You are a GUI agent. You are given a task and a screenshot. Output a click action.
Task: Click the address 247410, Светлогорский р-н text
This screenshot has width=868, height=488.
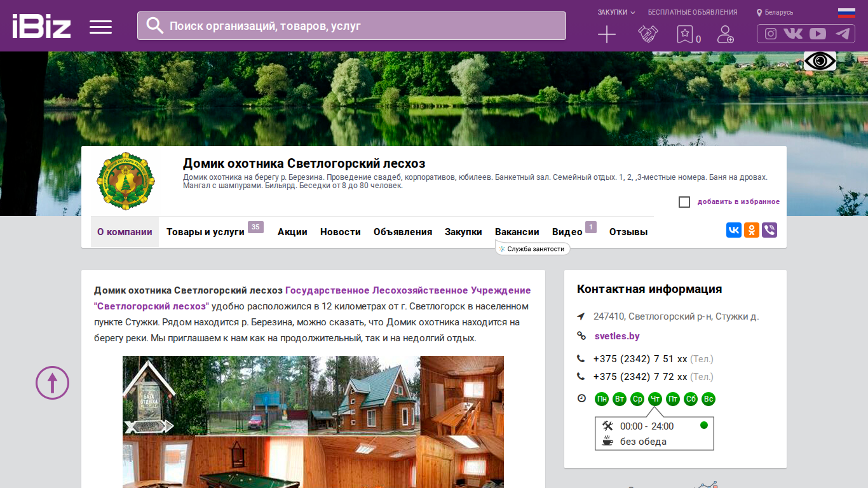click(676, 316)
